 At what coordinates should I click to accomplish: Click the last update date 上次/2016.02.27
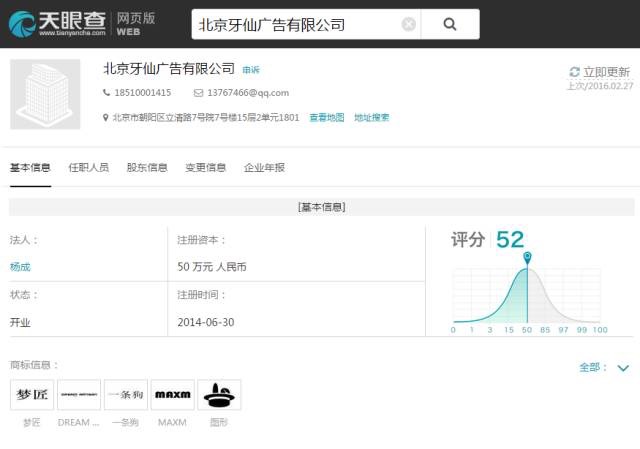tap(600, 86)
